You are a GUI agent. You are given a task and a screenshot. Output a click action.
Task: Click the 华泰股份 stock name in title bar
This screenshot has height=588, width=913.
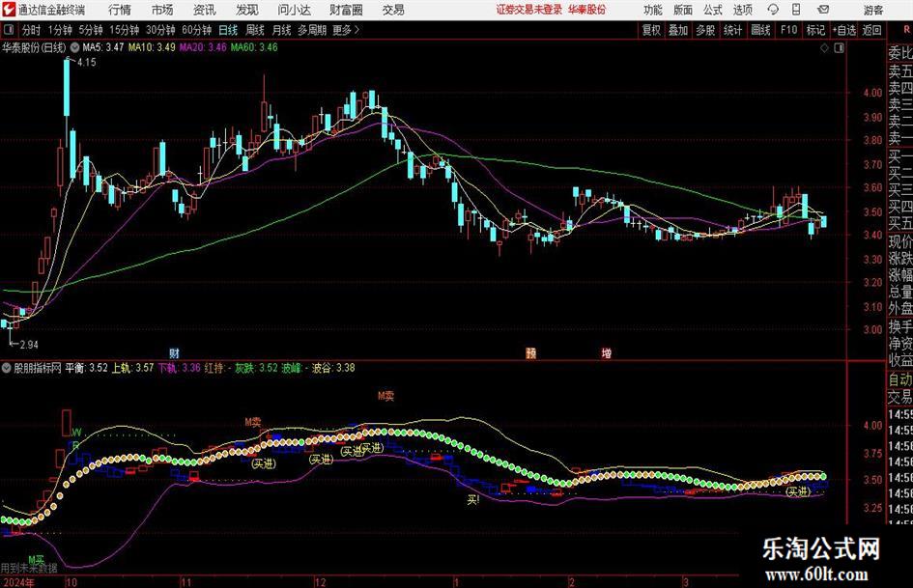coord(587,10)
